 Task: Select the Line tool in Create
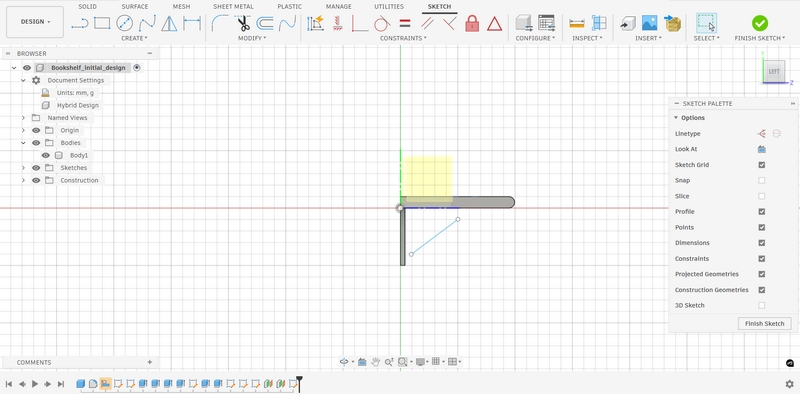click(x=80, y=23)
